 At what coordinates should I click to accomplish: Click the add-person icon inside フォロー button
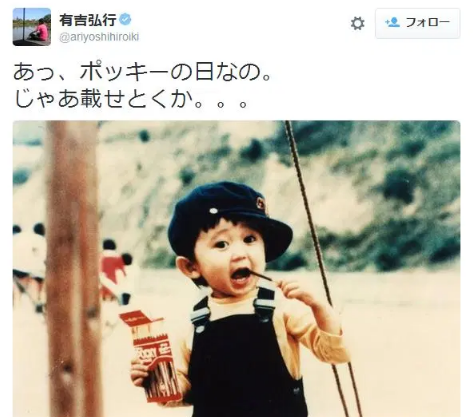(x=392, y=23)
